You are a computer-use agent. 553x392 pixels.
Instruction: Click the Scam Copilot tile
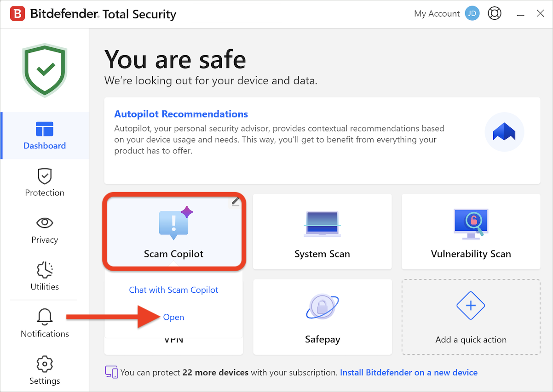[173, 232]
